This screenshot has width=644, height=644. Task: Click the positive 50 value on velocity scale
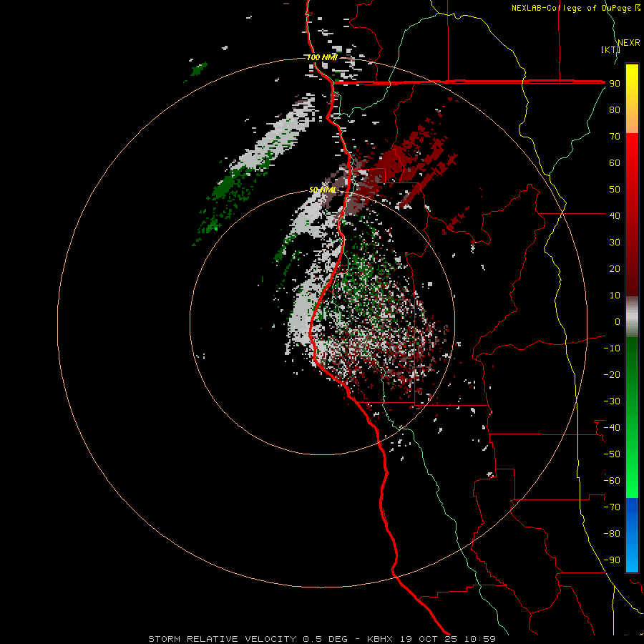[x=615, y=190]
